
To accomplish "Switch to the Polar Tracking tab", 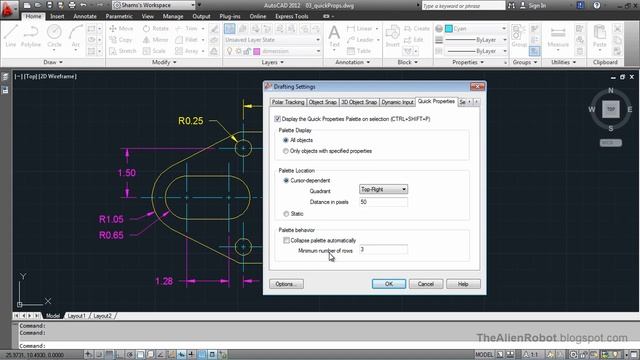I will click(x=288, y=102).
